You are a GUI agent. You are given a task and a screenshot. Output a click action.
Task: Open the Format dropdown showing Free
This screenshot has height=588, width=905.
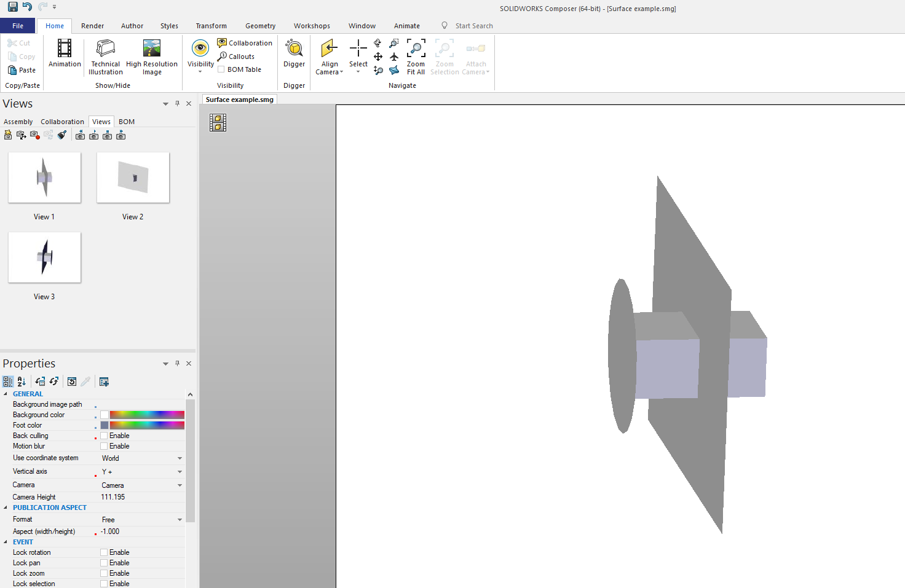[x=180, y=520]
